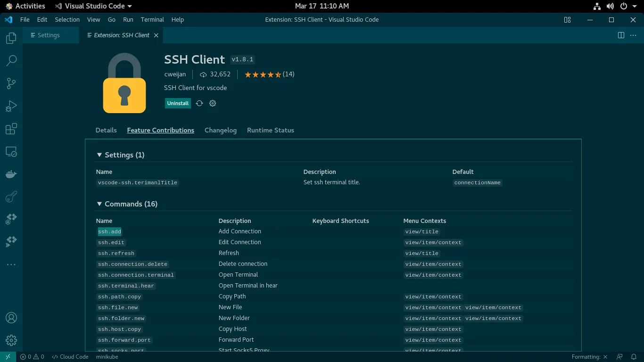
Task: Open the Search view in activity bar
Action: coord(11,60)
